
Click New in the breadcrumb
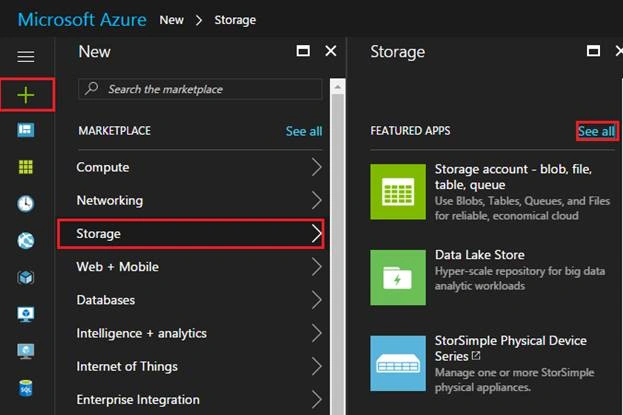172,20
